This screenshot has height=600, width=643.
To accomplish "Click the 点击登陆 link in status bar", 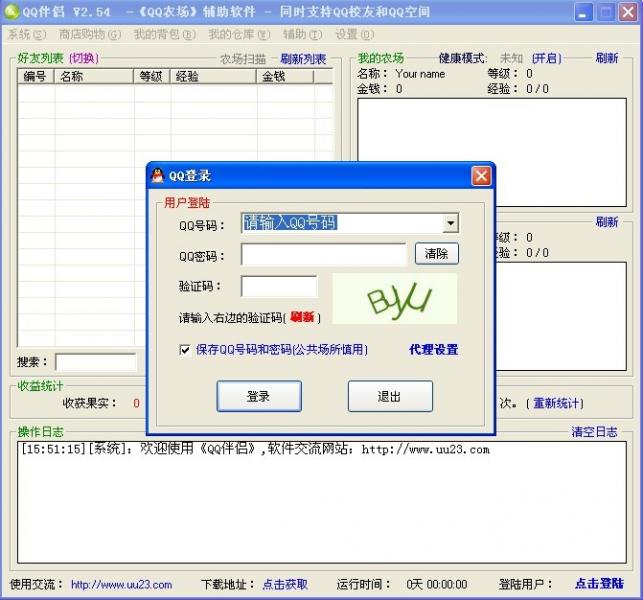I will 599,584.
